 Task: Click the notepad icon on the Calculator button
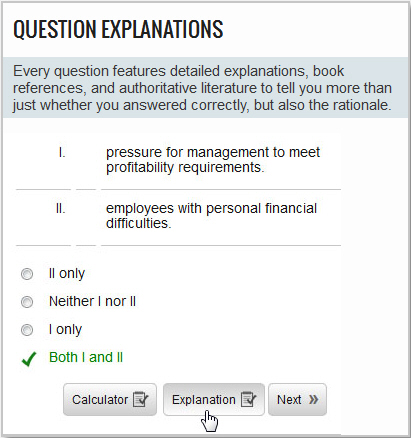[140, 399]
